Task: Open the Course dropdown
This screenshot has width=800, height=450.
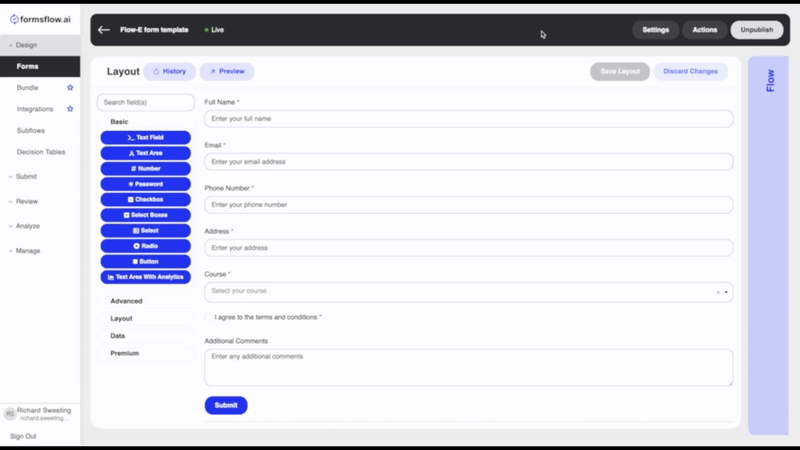Action: pyautogui.click(x=726, y=292)
